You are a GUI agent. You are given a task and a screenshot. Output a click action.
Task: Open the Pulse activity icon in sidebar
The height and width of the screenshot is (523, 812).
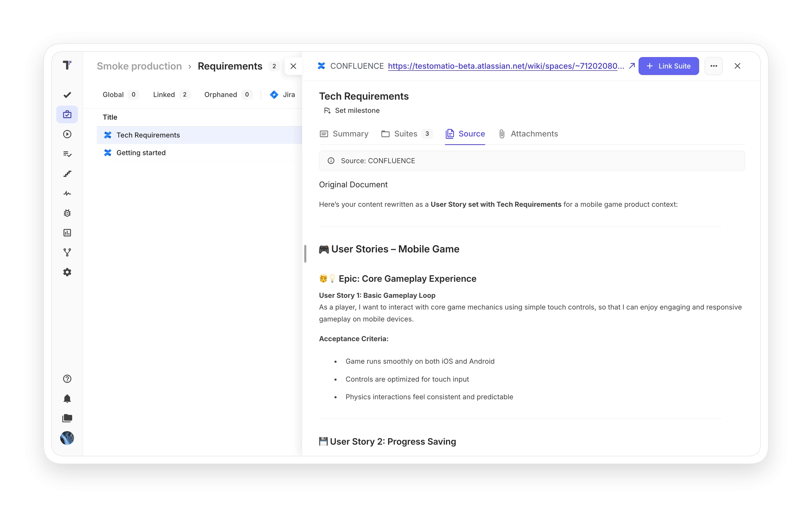(67, 193)
